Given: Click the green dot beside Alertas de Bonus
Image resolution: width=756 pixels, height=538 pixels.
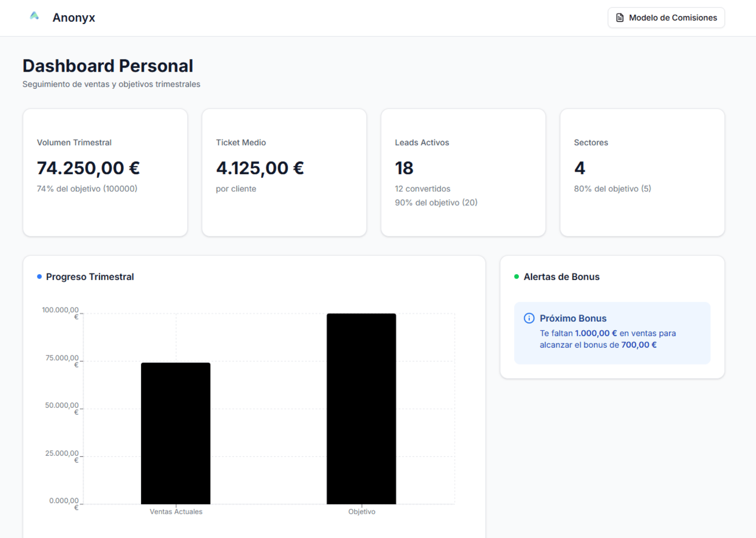Looking at the screenshot, I should pos(516,277).
